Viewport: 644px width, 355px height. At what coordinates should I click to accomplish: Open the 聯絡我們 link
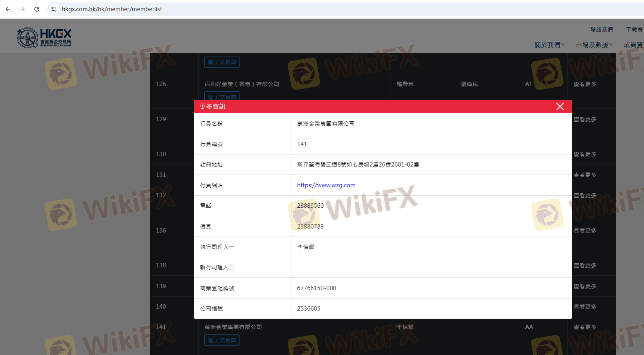coord(601,30)
